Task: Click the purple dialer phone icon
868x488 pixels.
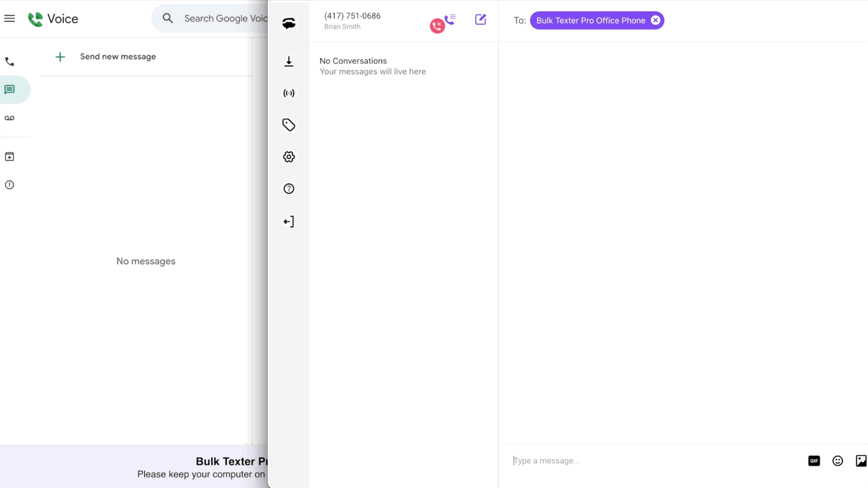Action: [x=450, y=20]
